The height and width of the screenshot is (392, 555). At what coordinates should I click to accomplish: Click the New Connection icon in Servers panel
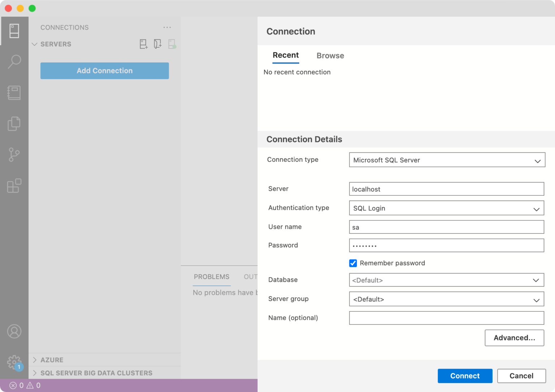tap(143, 44)
